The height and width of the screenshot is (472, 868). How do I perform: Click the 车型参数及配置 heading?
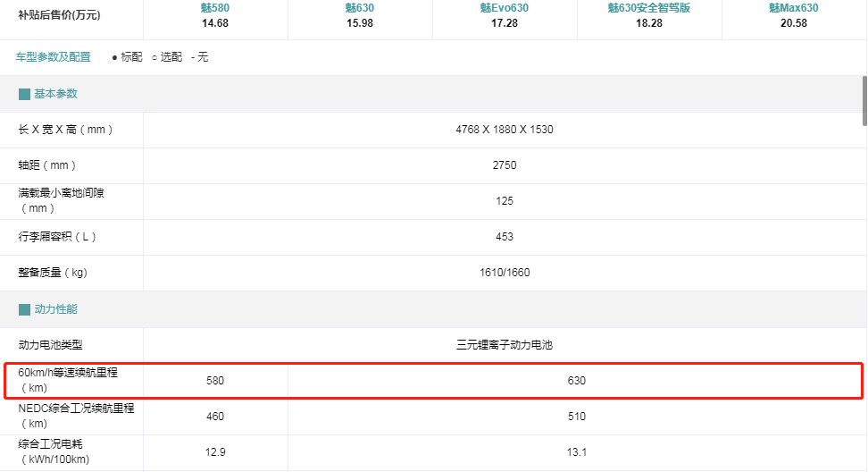[x=54, y=57]
